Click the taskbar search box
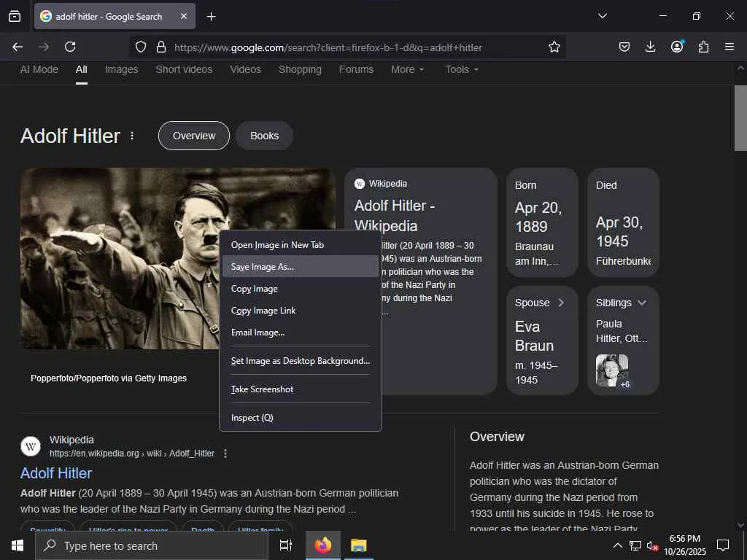Image resolution: width=747 pixels, height=560 pixels. point(152,545)
